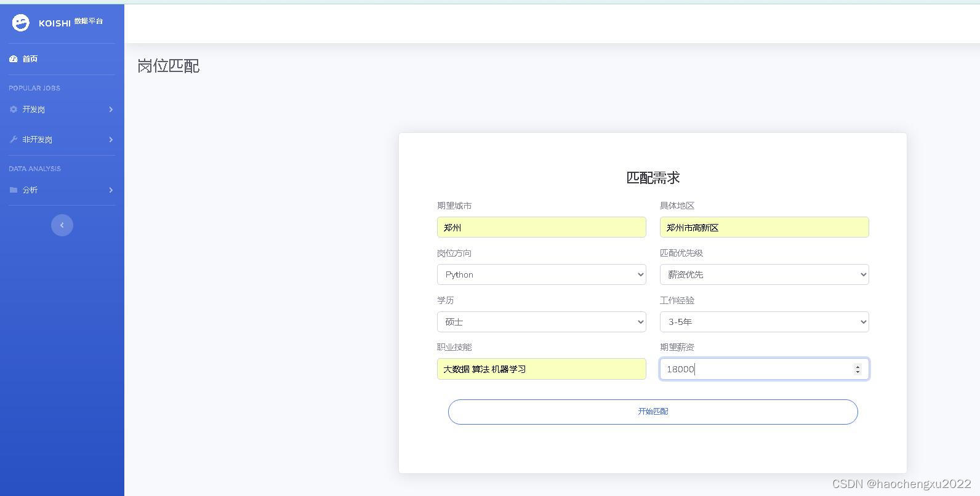980x496 pixels.
Task: Decrease 期望薪资 with the stepper down arrow
Action: pyautogui.click(x=857, y=372)
